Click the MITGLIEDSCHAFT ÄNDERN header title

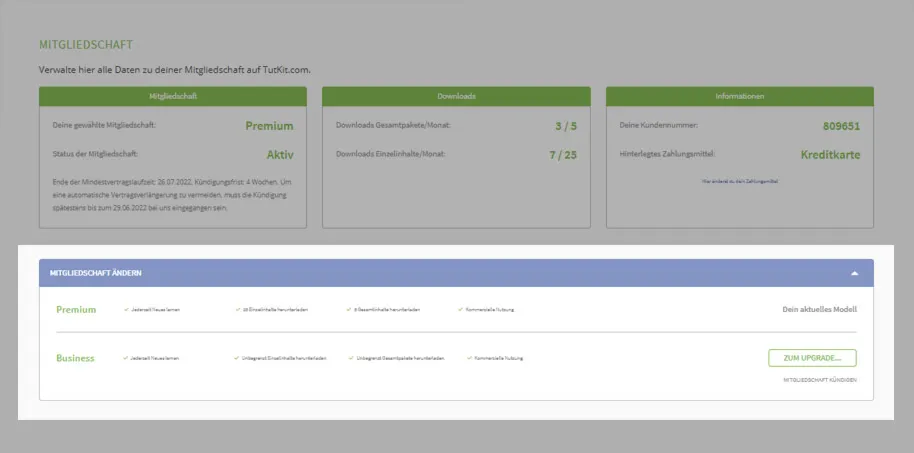pyautogui.click(x=96, y=273)
